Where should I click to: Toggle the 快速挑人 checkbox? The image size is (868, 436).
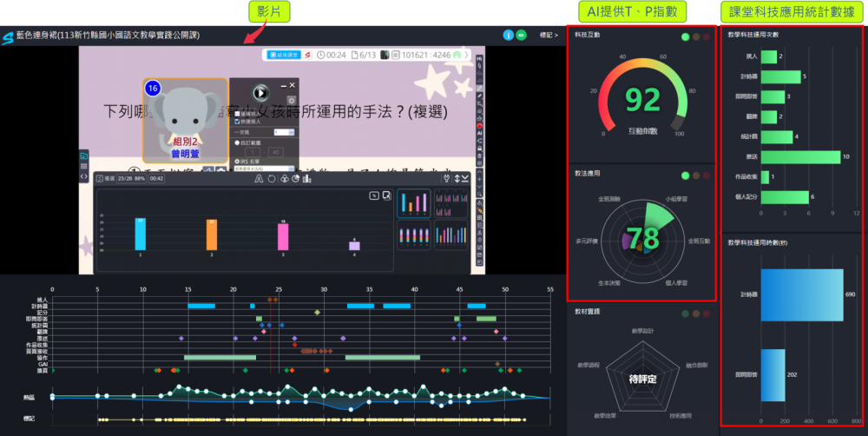pyautogui.click(x=237, y=120)
